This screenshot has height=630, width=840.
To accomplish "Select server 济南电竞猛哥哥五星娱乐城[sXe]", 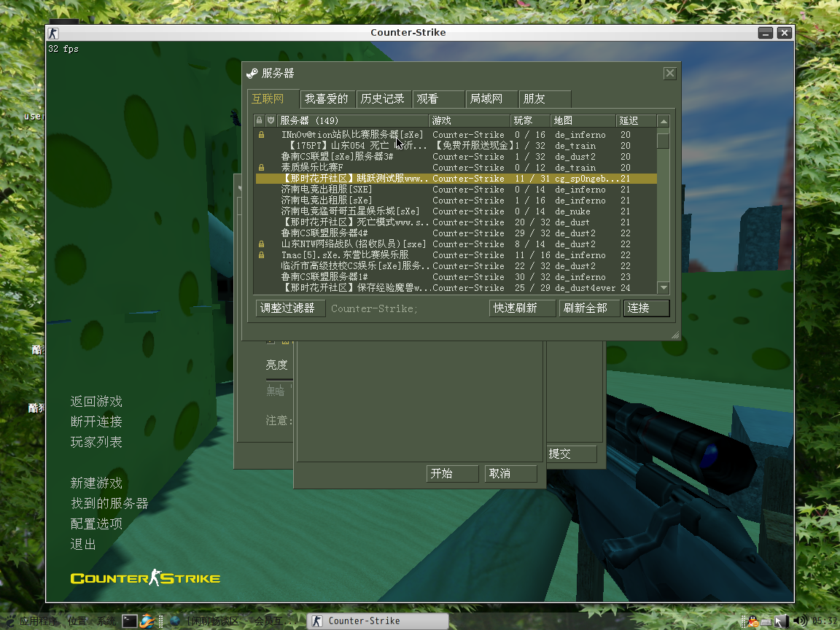I will point(456,211).
